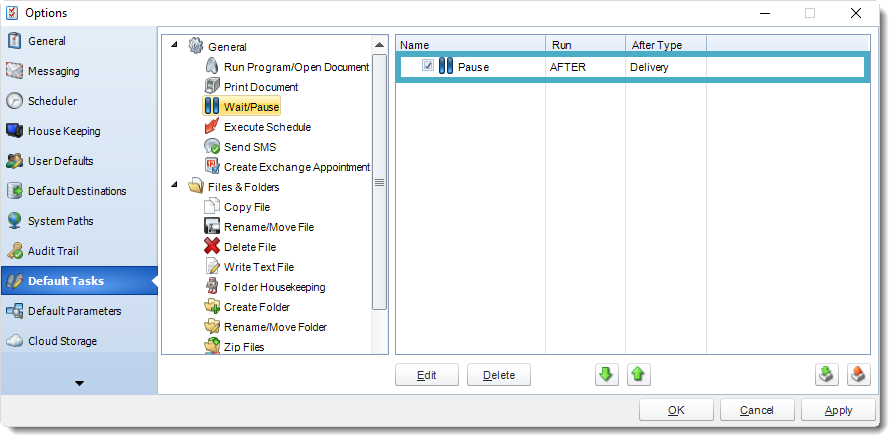Screen dimensions: 895x442
Task: Click the Scheduler clock icon
Action: click(x=14, y=101)
